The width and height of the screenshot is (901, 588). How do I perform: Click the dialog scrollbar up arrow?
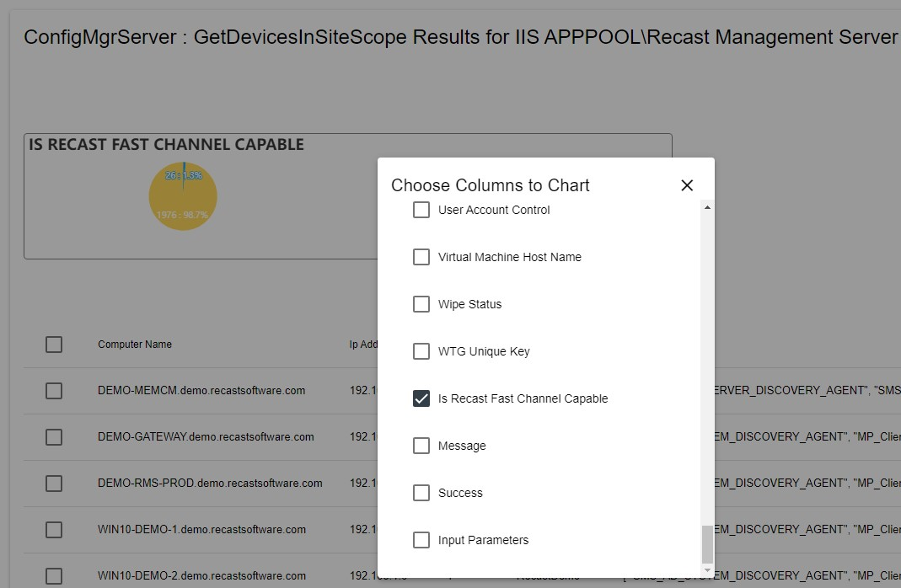(707, 207)
